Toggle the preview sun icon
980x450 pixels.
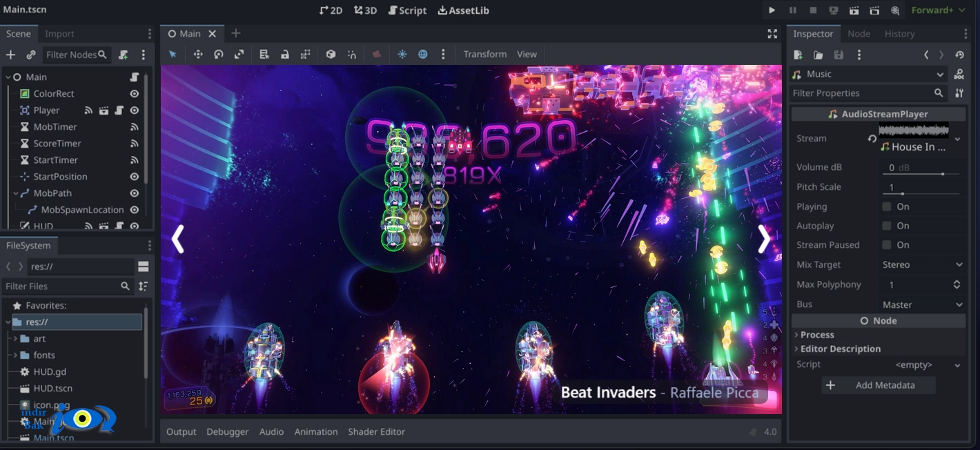(x=402, y=54)
